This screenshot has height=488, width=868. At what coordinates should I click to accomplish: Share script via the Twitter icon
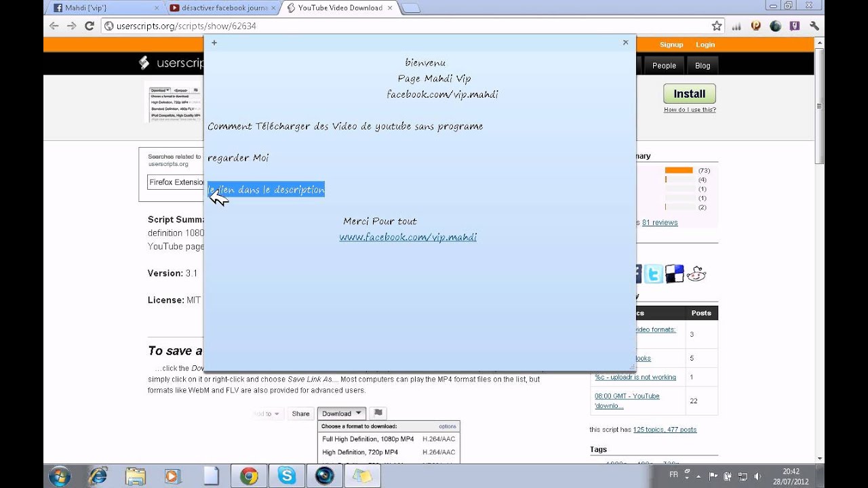[x=654, y=274]
